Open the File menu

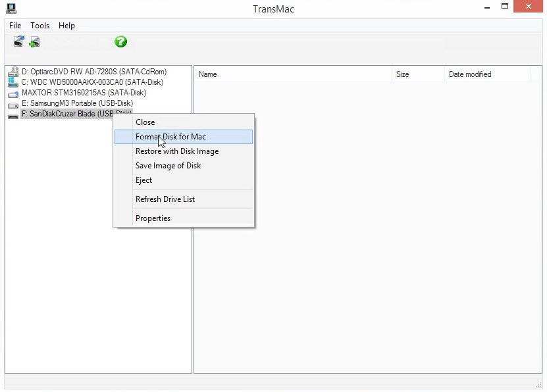coord(15,26)
